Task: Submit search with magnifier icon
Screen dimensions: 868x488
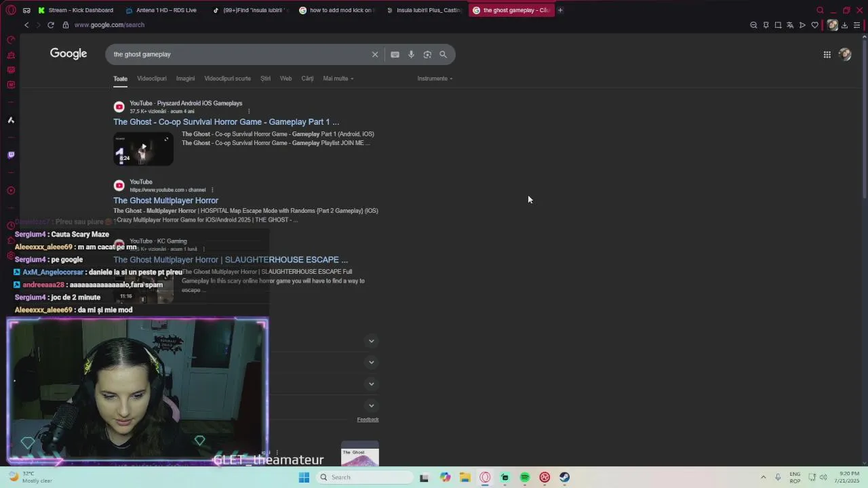Action: 443,54
